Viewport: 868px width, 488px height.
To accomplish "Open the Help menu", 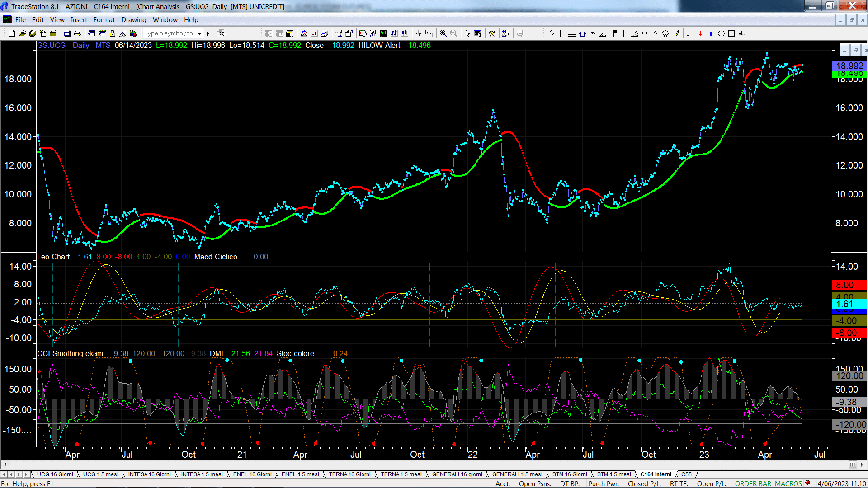I will point(191,20).
